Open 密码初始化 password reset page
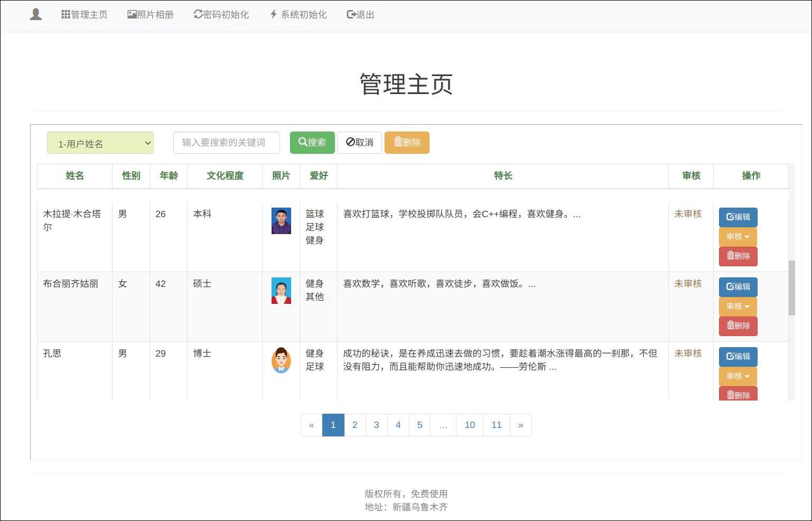Image resolution: width=812 pixels, height=521 pixels. [221, 14]
